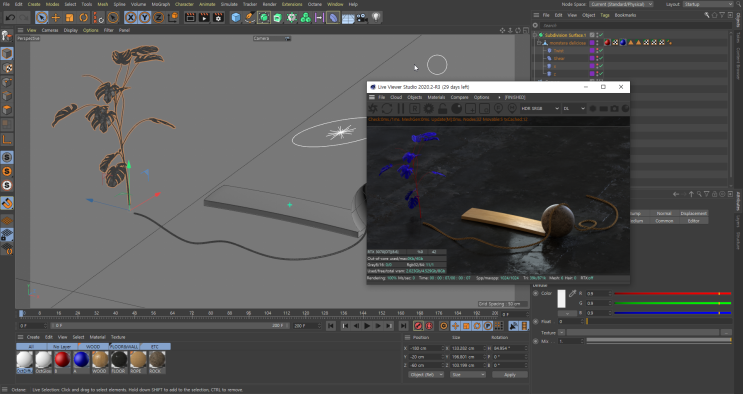
Task: Click the Bend deformer icon
Action: (334, 18)
